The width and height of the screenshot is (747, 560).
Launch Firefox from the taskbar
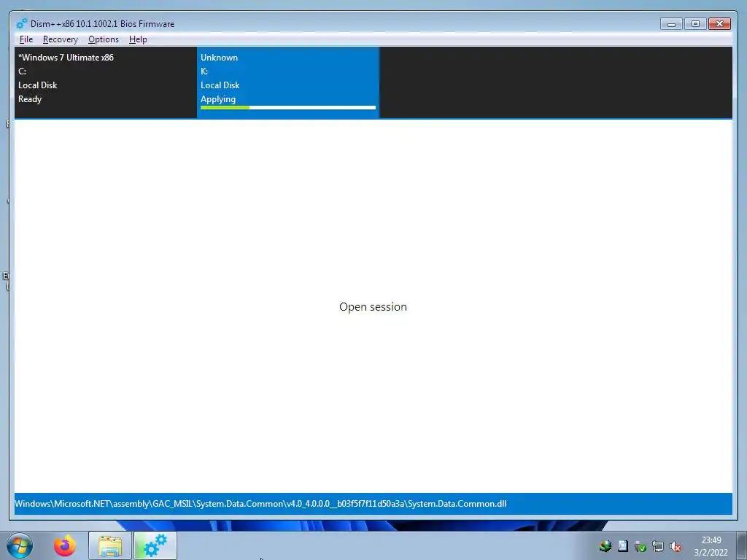pyautogui.click(x=65, y=545)
